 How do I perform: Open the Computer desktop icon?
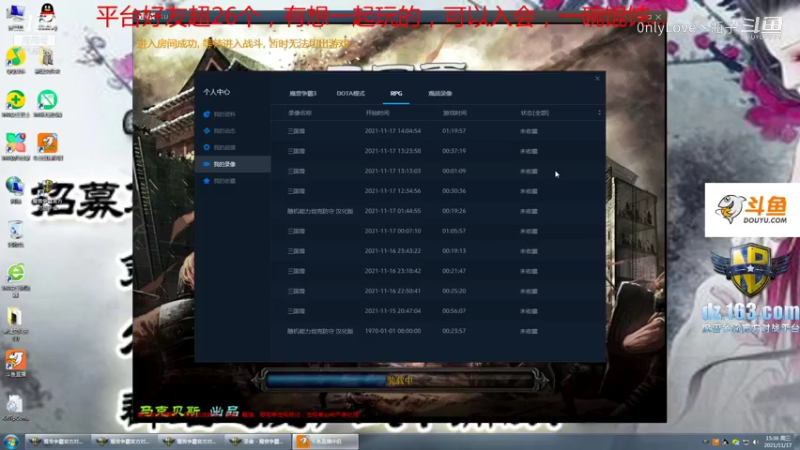tap(16, 17)
